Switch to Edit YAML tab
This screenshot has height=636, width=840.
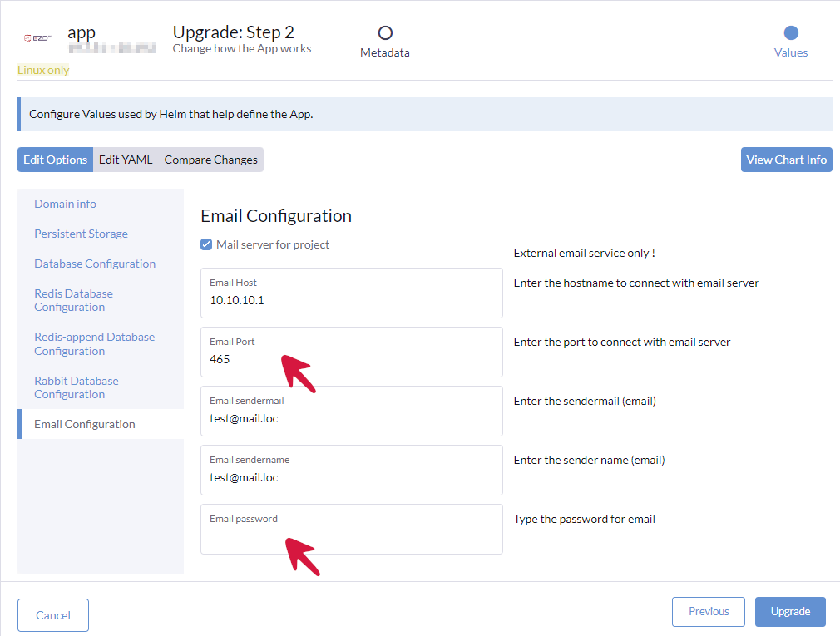126,160
